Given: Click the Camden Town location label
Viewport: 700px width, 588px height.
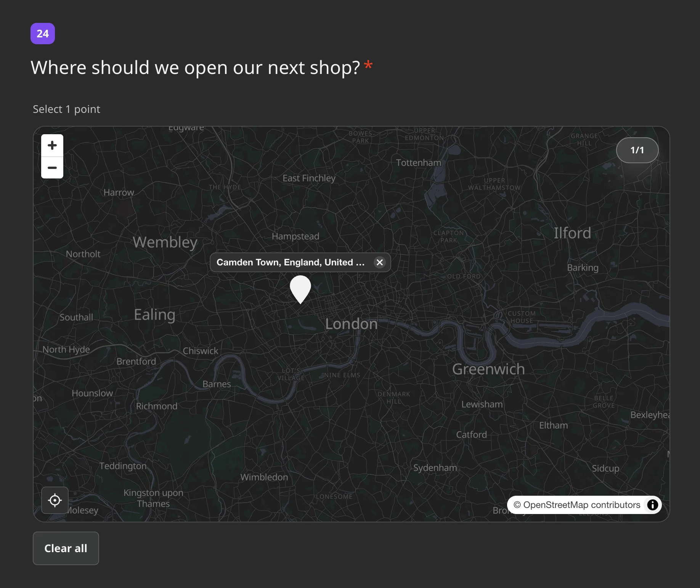Looking at the screenshot, I should [291, 262].
